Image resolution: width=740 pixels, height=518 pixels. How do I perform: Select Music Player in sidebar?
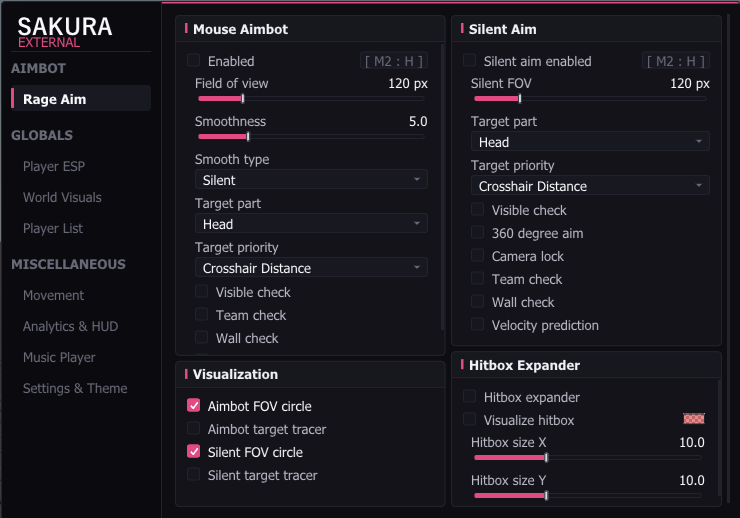59,357
